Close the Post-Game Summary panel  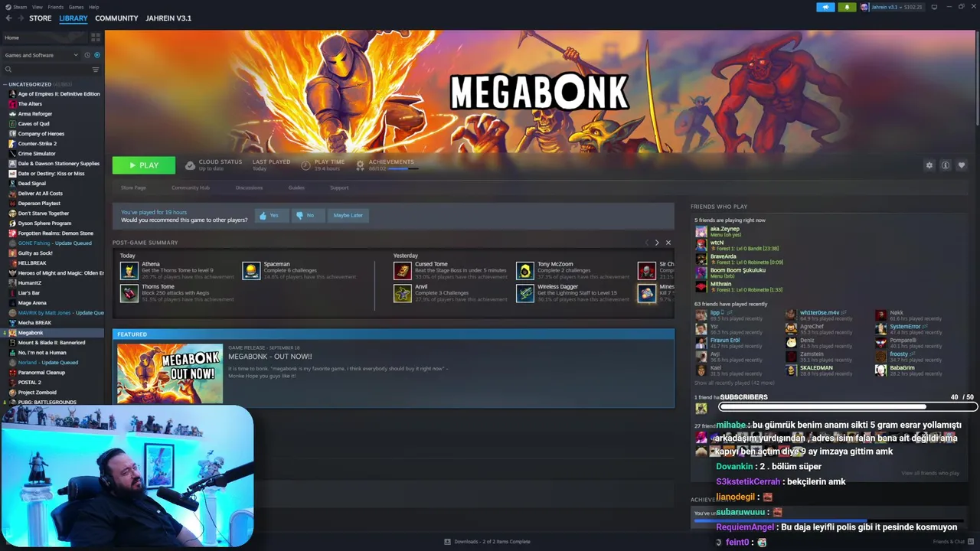pos(668,243)
